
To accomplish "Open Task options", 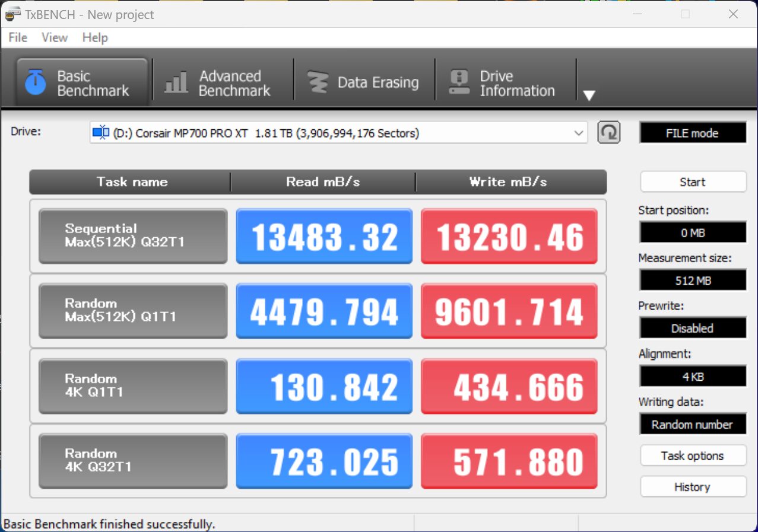I will pyautogui.click(x=693, y=455).
